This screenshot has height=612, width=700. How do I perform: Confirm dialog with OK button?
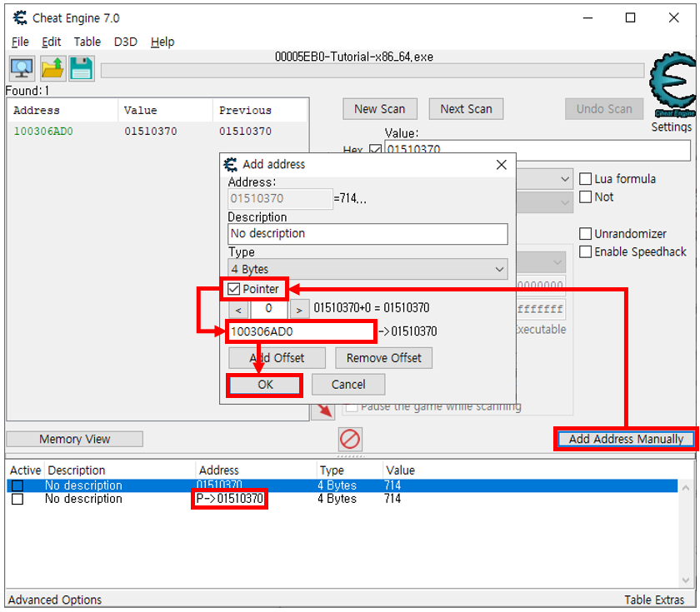(265, 385)
